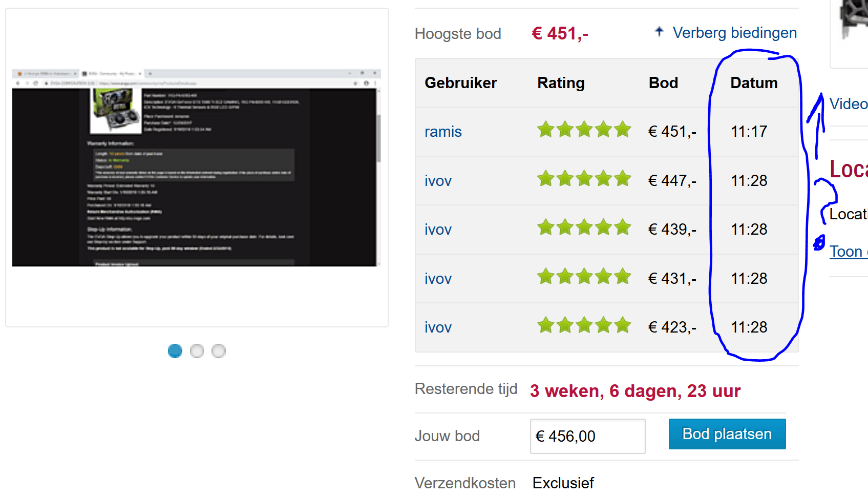The image size is (868, 496).
Task: Focus the Jouw bod amount field
Action: point(587,436)
